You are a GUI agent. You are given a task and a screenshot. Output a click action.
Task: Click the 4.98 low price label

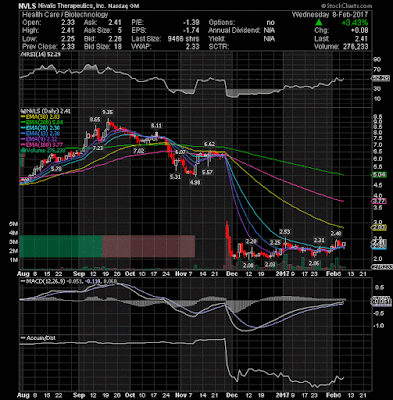(194, 182)
